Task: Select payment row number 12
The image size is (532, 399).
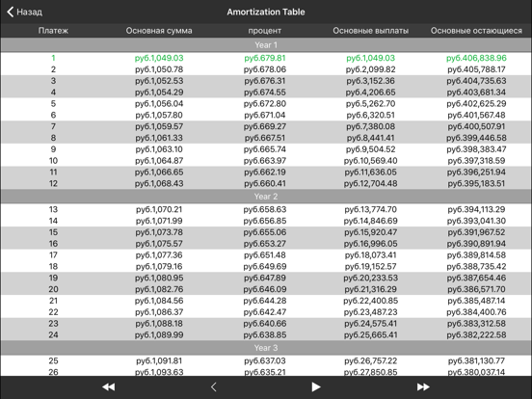Action: [x=266, y=183]
